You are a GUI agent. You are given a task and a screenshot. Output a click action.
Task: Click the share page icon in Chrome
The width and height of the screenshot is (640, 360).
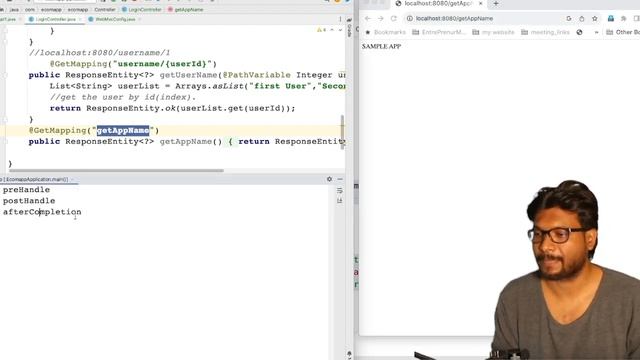582,18
